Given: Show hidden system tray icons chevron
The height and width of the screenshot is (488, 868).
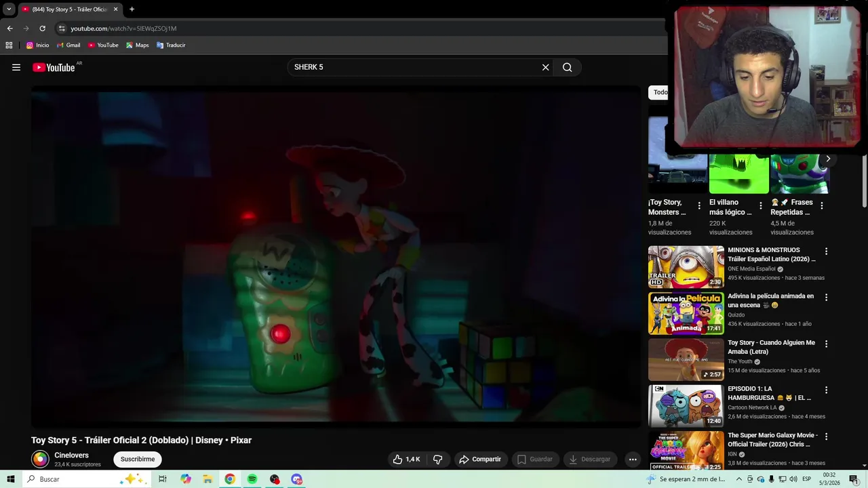Looking at the screenshot, I should [739, 479].
